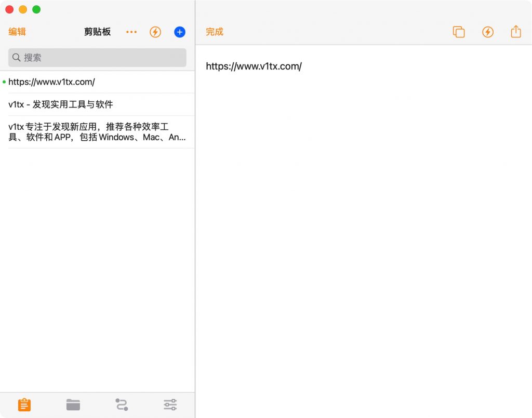Open the share sheet icon

516,32
